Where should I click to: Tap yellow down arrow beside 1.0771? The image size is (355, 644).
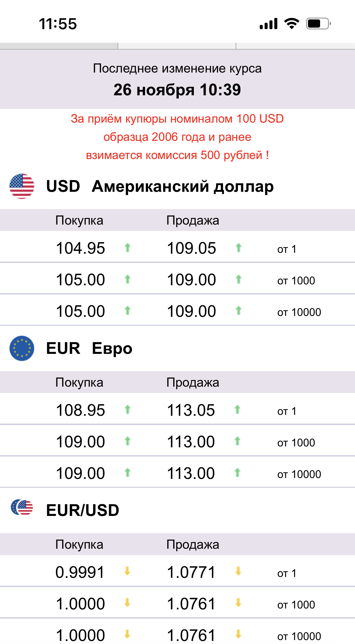pyautogui.click(x=238, y=571)
